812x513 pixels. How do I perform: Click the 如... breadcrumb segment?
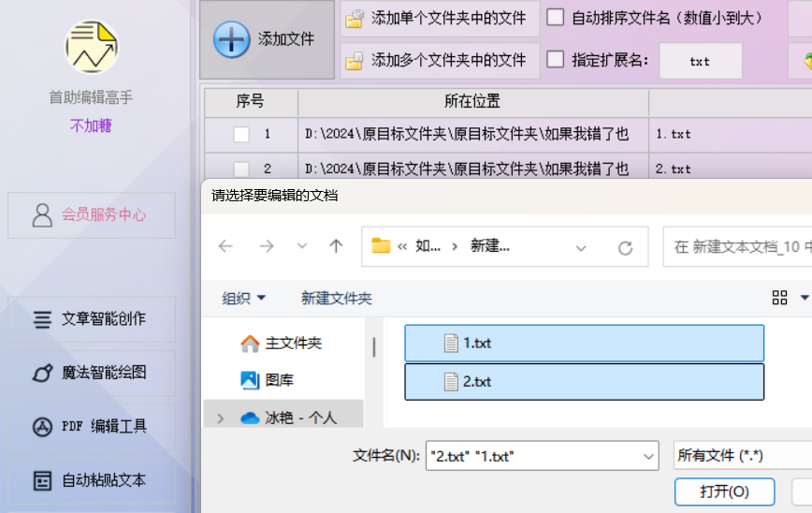click(x=428, y=246)
